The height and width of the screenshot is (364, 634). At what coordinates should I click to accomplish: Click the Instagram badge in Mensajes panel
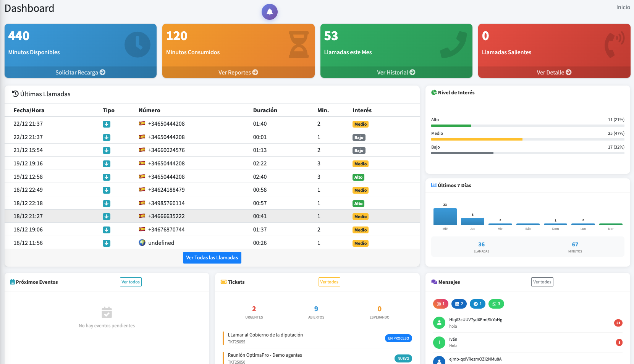tap(440, 304)
